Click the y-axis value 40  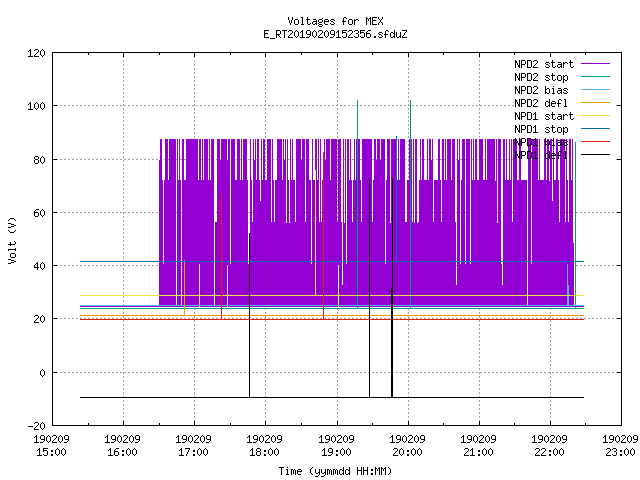coord(39,266)
